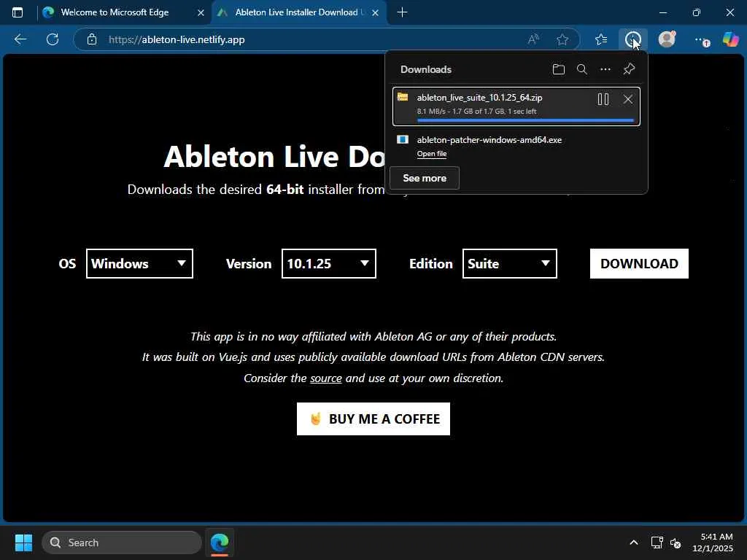The width and height of the screenshot is (747, 560).
Task: Open the clock and date flyout
Action: 713,542
